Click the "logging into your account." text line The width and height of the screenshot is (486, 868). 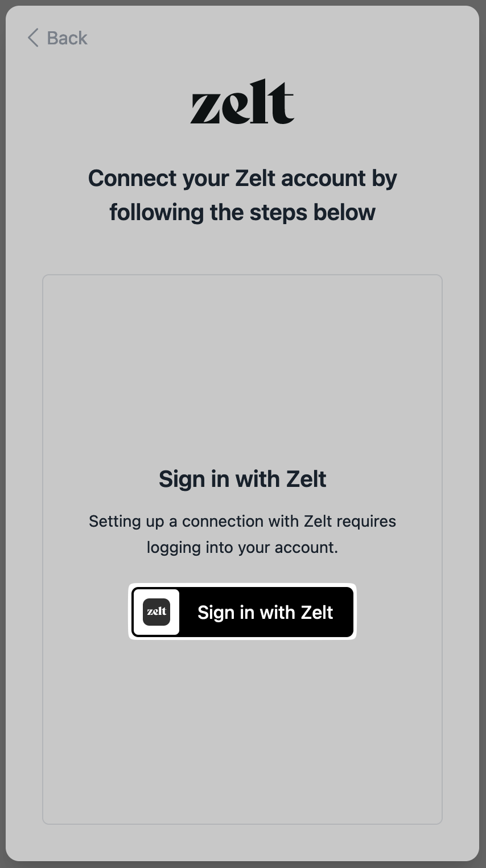(x=242, y=547)
